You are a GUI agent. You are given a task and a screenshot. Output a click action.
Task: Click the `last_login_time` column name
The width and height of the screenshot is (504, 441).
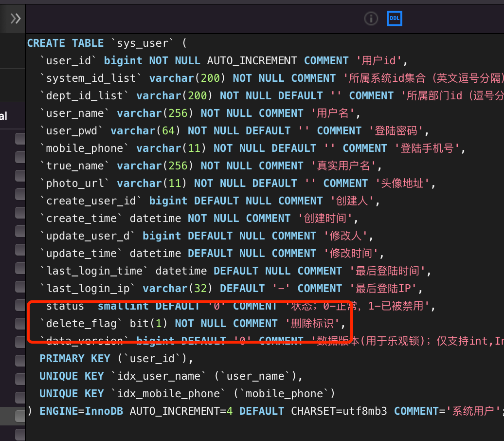click(94, 271)
